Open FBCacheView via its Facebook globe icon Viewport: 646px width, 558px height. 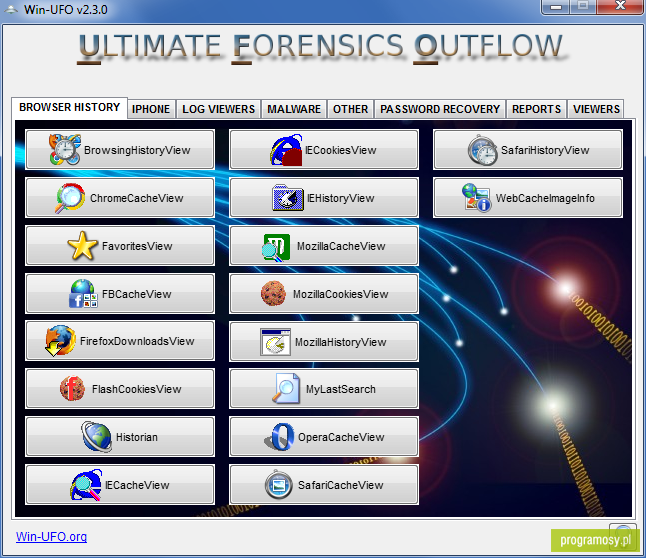click(83, 293)
